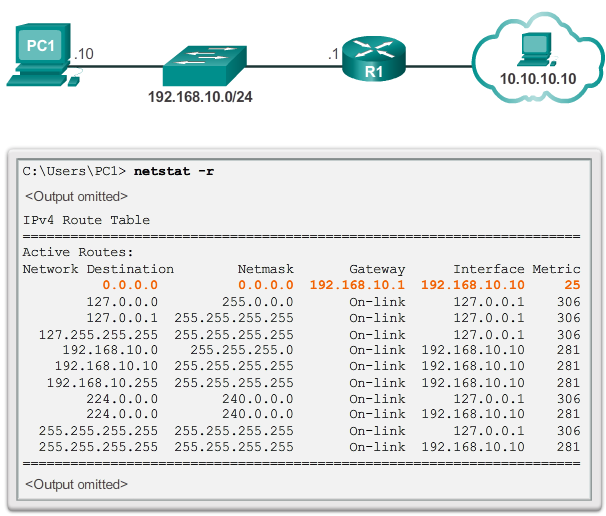Screen dimensions: 606x516
Task: Click the computer icon inside the cloud
Action: [x=537, y=49]
